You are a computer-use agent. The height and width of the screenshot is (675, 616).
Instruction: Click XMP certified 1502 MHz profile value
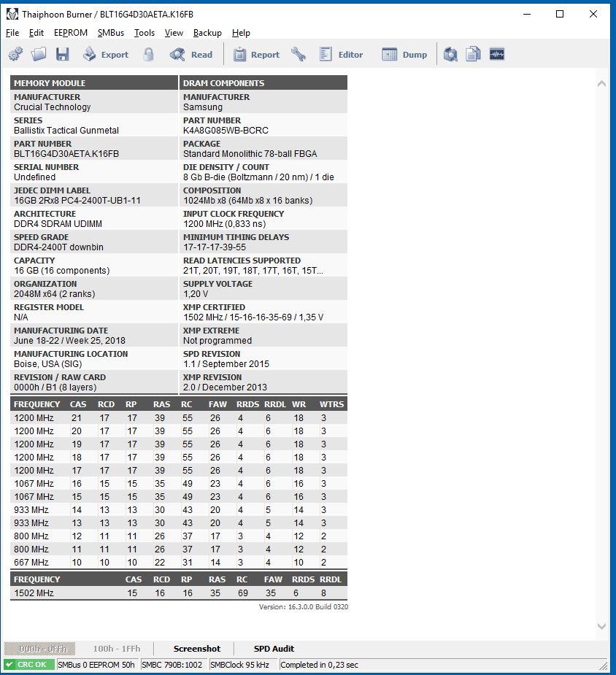click(x=253, y=317)
